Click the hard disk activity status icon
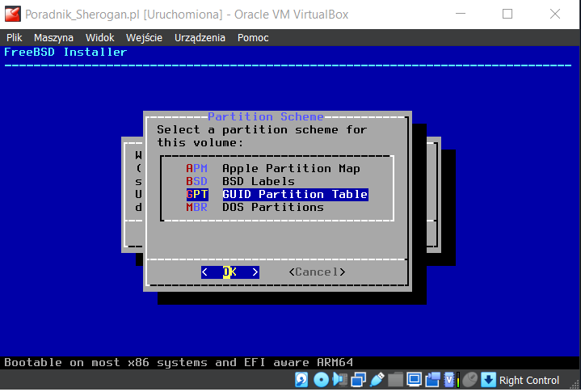This screenshot has width=581, height=392. pyautogui.click(x=301, y=380)
